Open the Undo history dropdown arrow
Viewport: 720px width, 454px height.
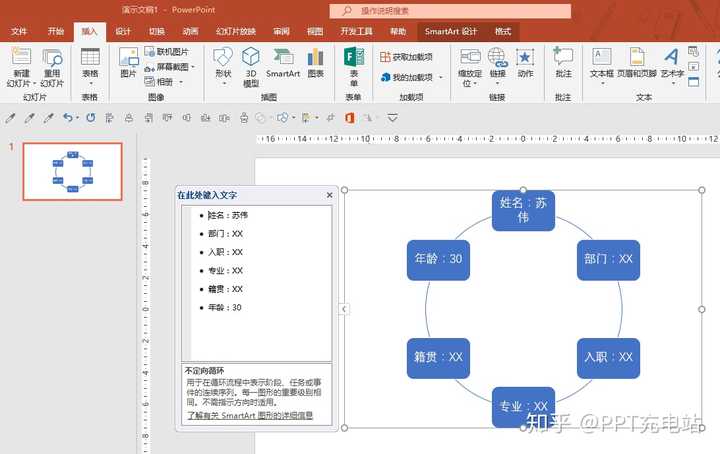(x=77, y=118)
